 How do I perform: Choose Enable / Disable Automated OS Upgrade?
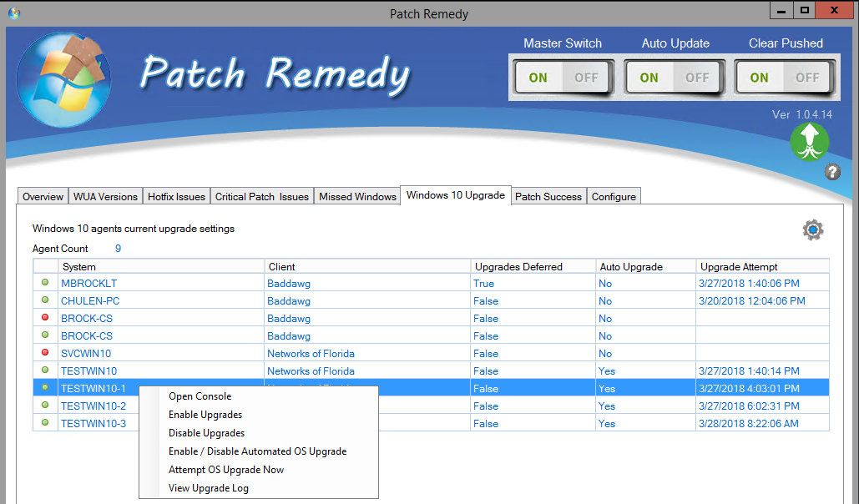(257, 451)
